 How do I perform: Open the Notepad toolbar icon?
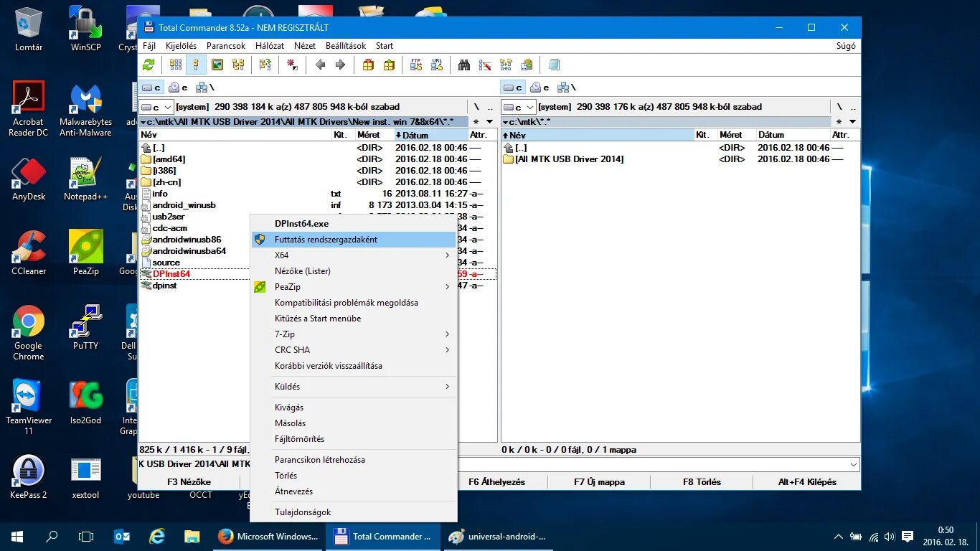pos(554,65)
